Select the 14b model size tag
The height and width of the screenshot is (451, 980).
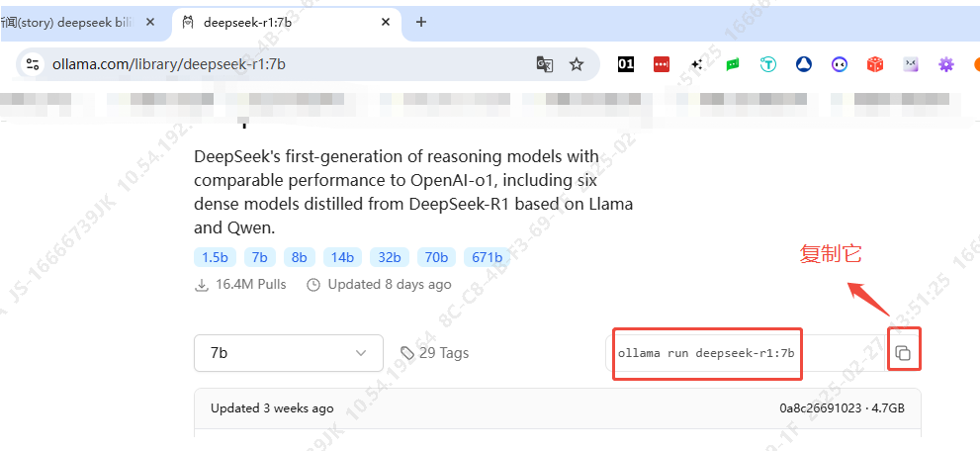click(342, 257)
